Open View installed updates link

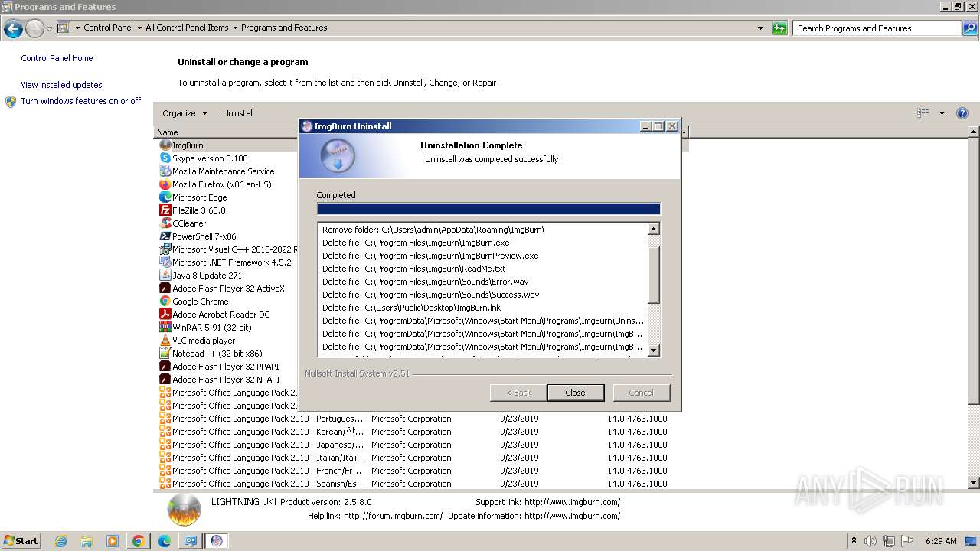(x=61, y=85)
